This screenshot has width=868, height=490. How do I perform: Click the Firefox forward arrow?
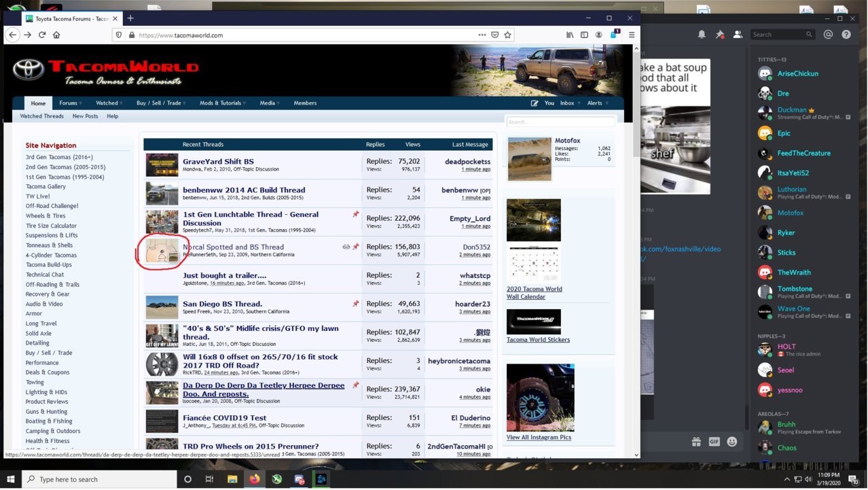click(x=27, y=35)
